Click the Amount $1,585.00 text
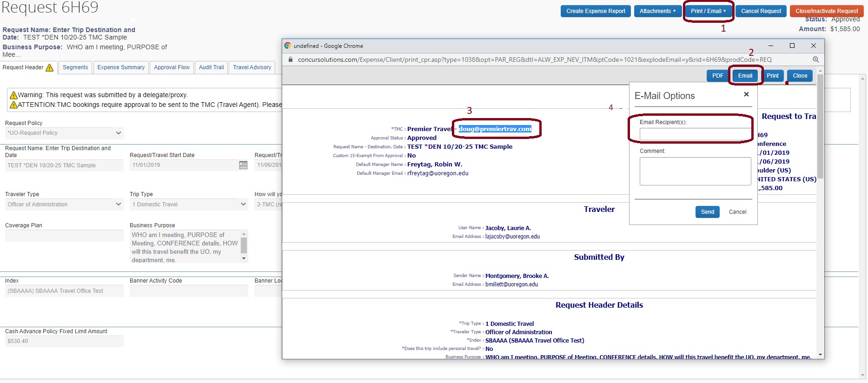The width and height of the screenshot is (868, 383). pos(829,29)
